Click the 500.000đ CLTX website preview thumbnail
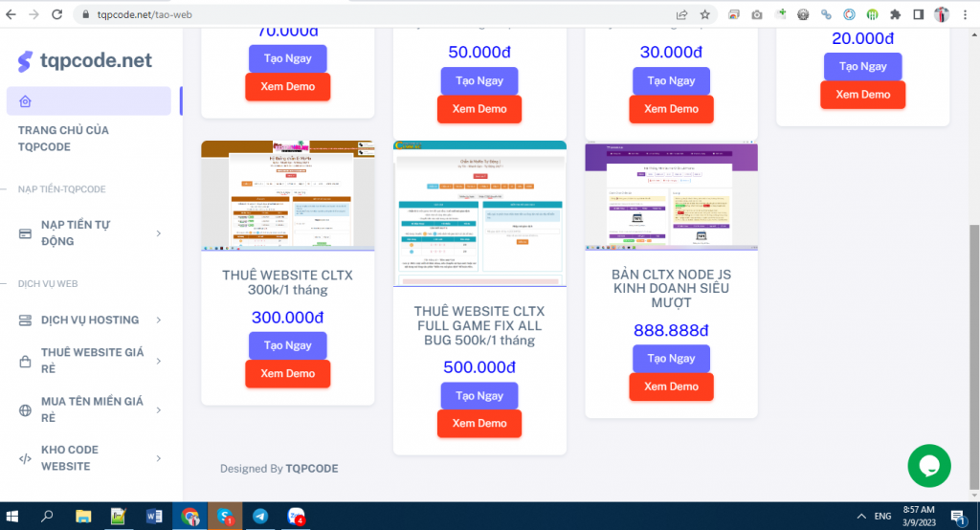The image size is (980, 530). coord(479,213)
